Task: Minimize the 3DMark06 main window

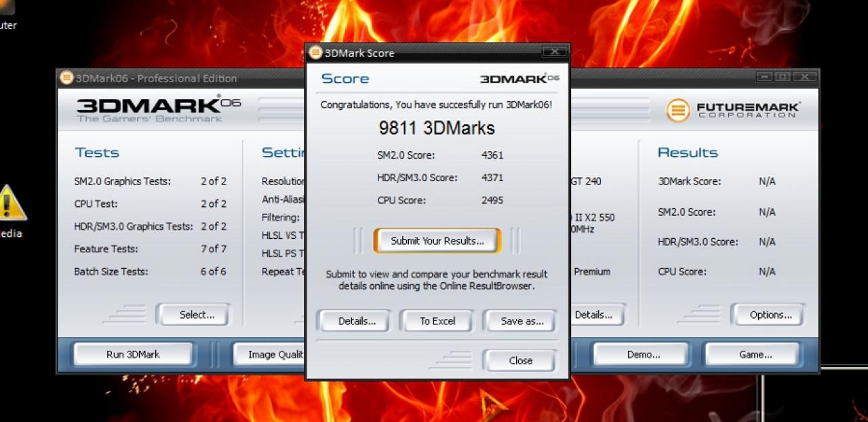Action: pyautogui.click(x=764, y=77)
